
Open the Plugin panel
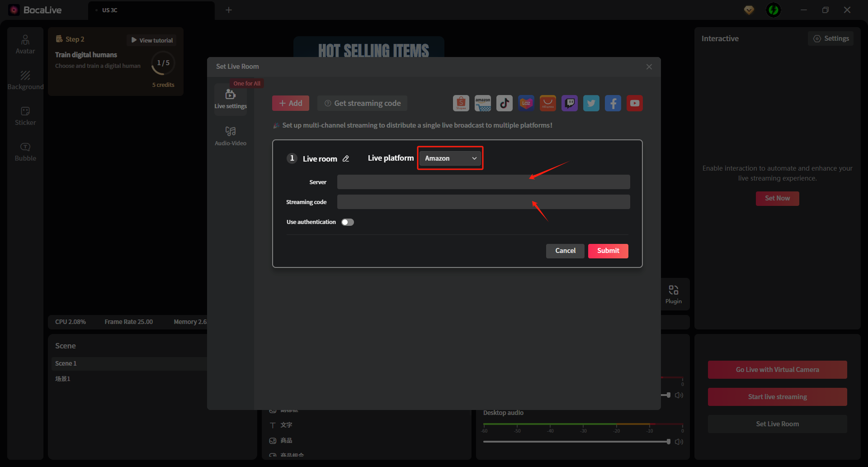point(673,294)
